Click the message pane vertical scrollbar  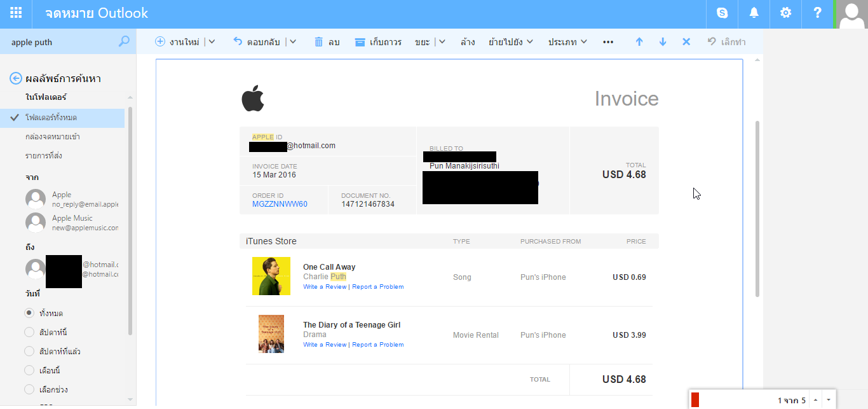pos(757,209)
